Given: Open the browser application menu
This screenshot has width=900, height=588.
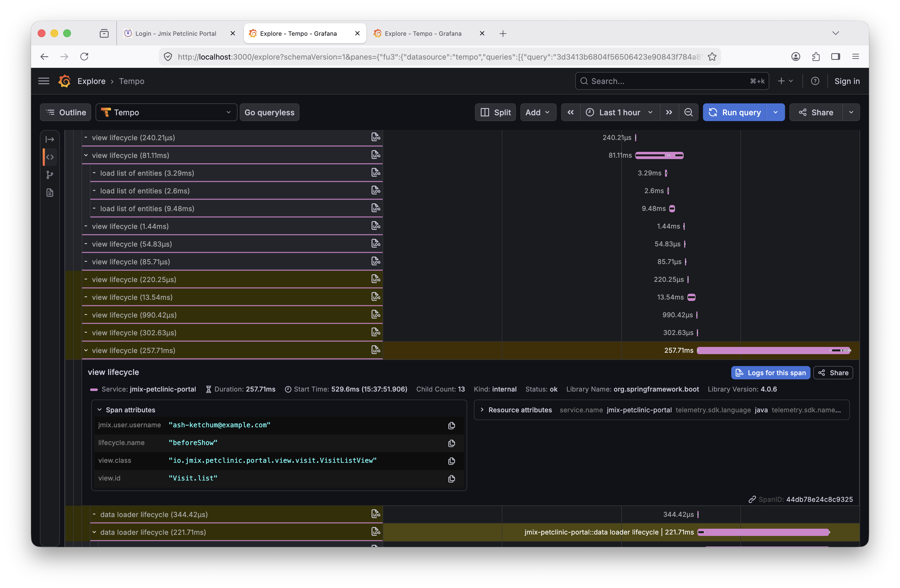Looking at the screenshot, I should click(x=856, y=57).
